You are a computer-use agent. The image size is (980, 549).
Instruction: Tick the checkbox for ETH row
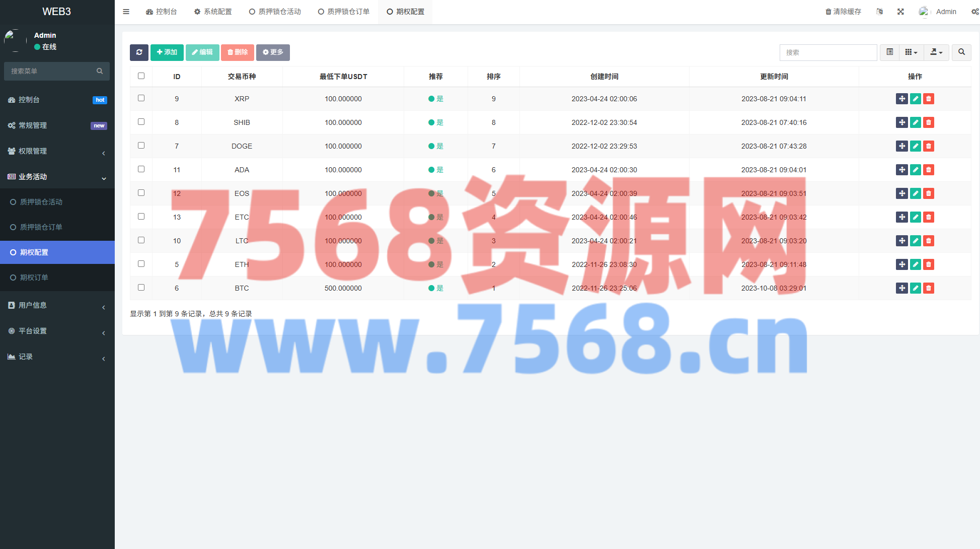coord(141,264)
